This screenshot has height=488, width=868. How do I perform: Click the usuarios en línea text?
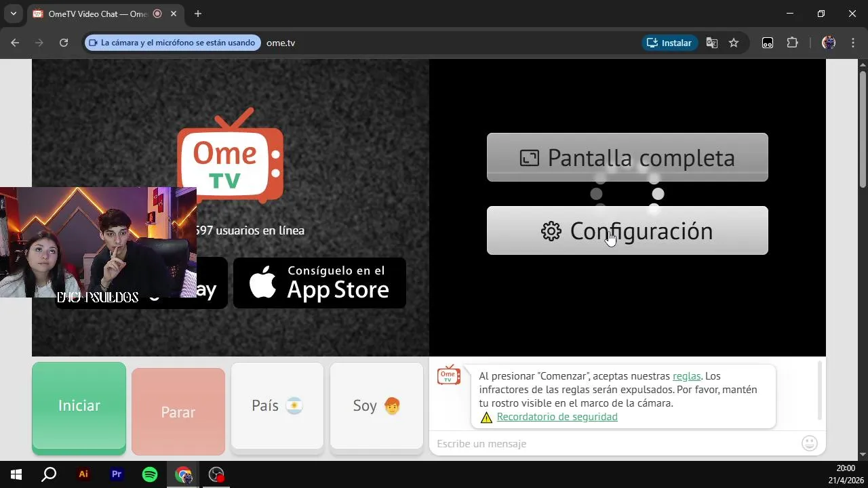point(249,230)
